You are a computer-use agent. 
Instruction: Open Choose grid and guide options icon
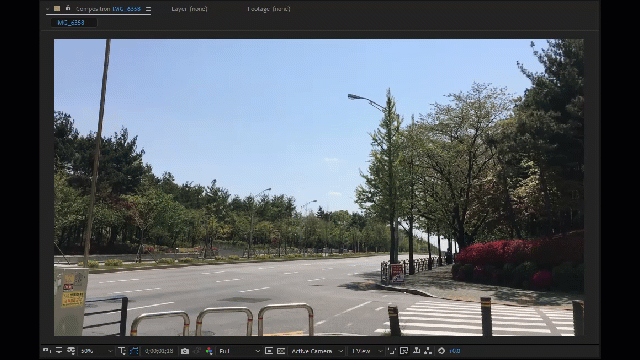122,351
